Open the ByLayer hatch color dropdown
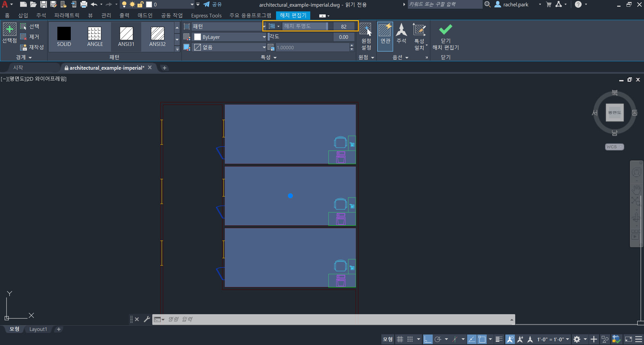This screenshot has width=644, height=345. click(x=230, y=37)
